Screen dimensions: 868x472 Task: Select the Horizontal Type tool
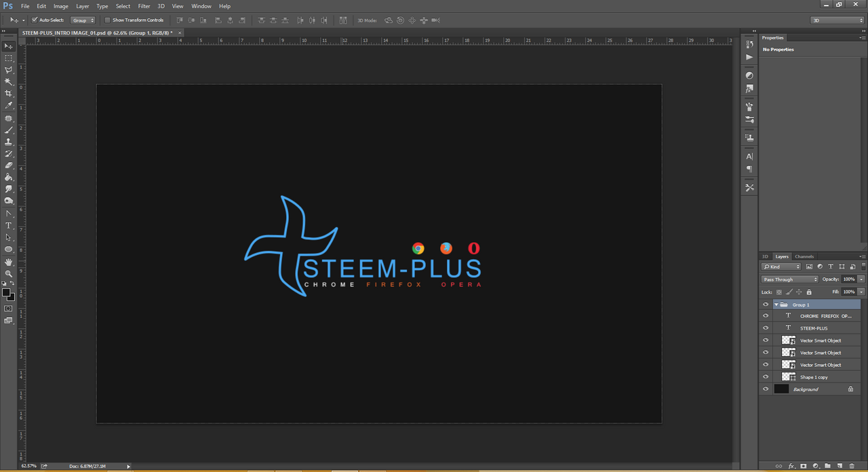pos(9,225)
